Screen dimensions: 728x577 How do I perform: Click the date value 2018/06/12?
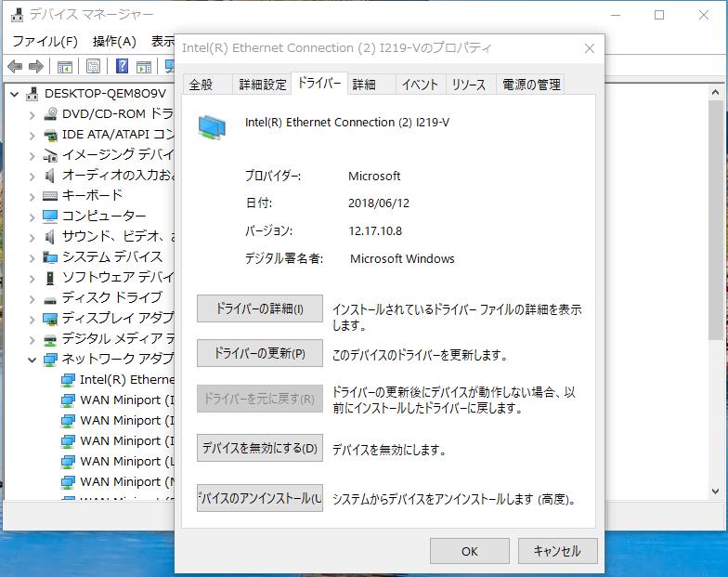(379, 203)
